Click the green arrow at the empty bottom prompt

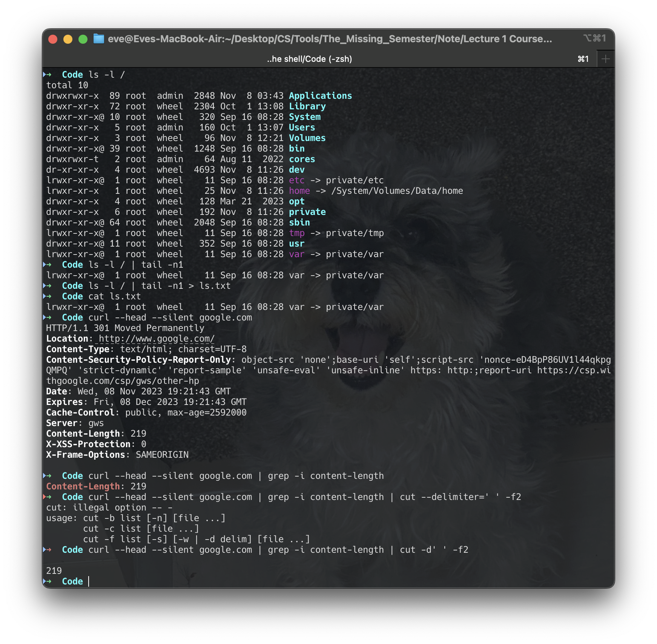49,581
